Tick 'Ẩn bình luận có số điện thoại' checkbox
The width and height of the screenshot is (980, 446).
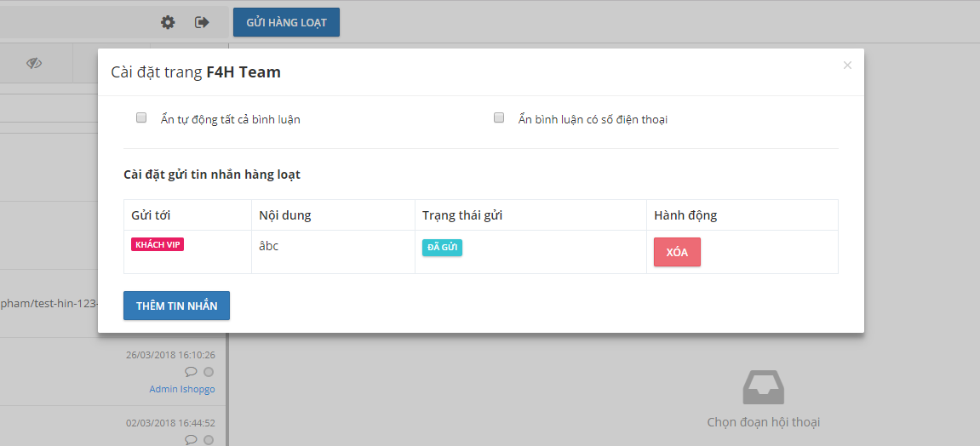[500, 118]
